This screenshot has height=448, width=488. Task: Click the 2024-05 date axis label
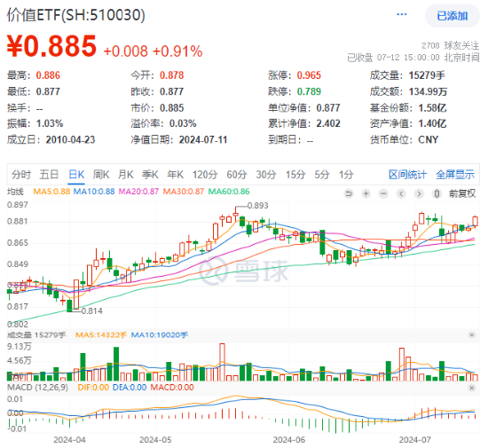[x=155, y=440]
